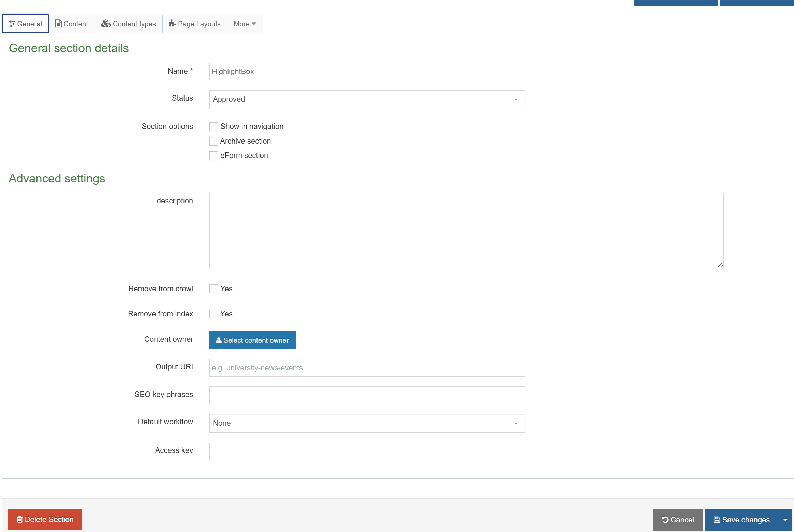This screenshot has height=532, width=794.
Task: Expand the Default workflow dropdown
Action: pos(367,423)
